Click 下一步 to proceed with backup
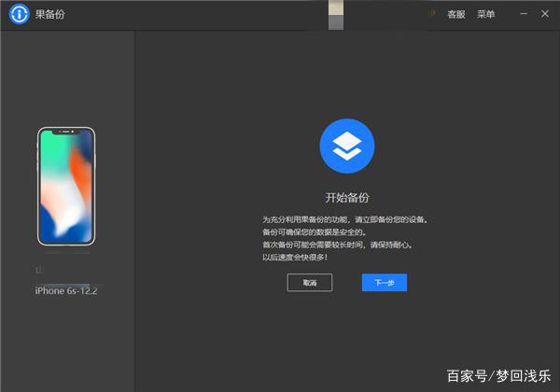Screen dimensions: 560x392 click(x=384, y=283)
